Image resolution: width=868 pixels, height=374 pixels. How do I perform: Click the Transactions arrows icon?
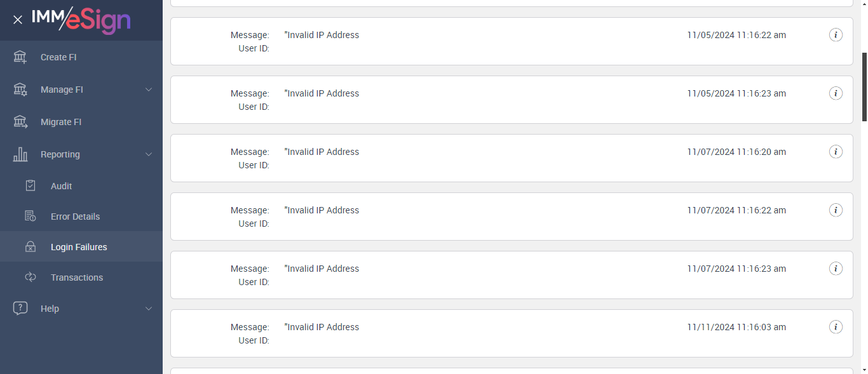pyautogui.click(x=31, y=277)
